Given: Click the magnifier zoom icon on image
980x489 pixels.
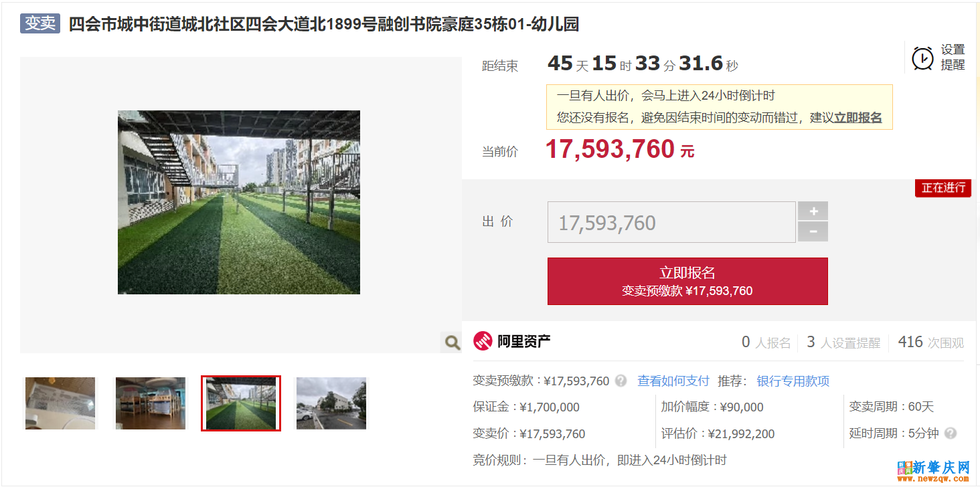Looking at the screenshot, I should 453,343.
